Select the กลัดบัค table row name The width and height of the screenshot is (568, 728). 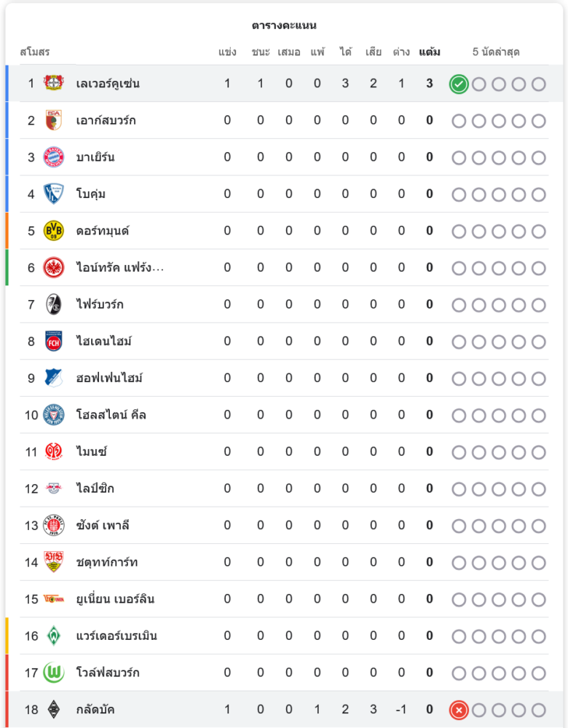[x=95, y=710]
